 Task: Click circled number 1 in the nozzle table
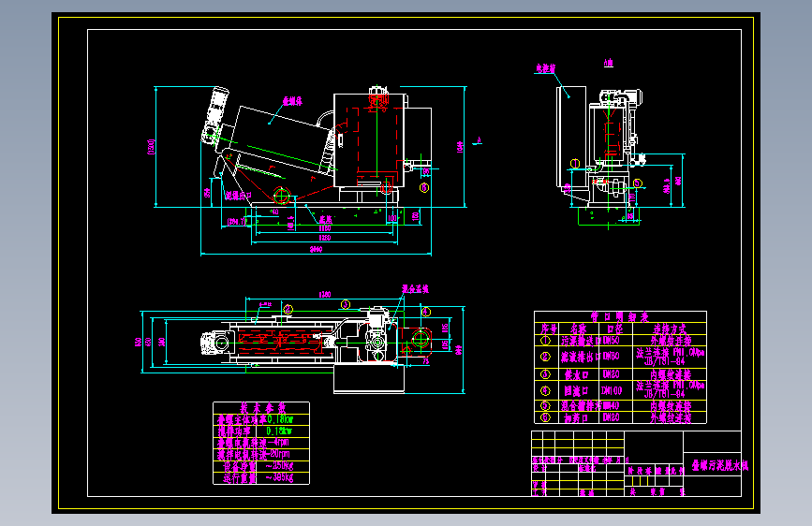pos(545,340)
